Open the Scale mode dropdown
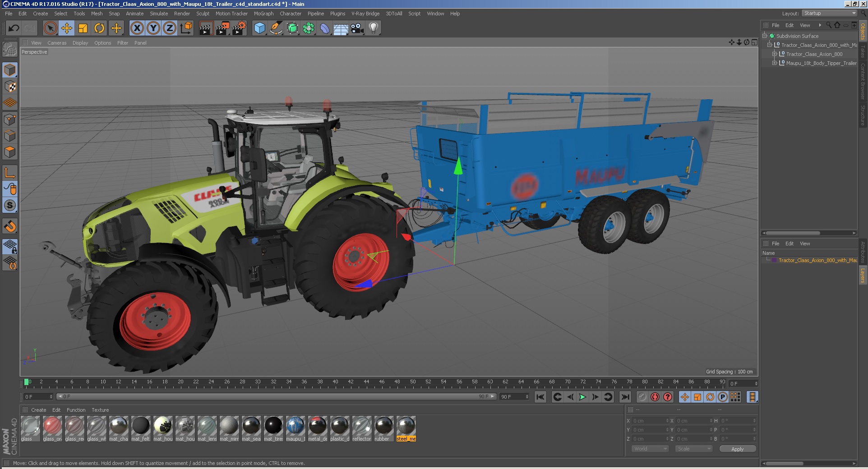 (694, 449)
